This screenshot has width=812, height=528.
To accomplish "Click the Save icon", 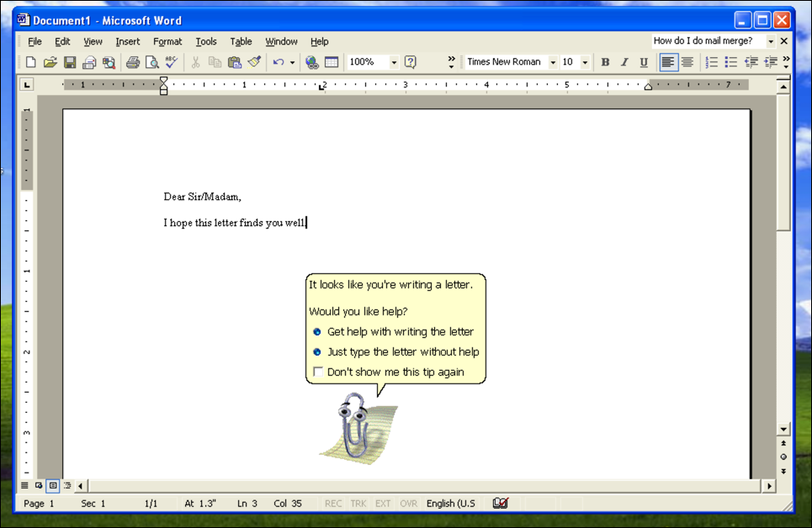I will point(70,61).
